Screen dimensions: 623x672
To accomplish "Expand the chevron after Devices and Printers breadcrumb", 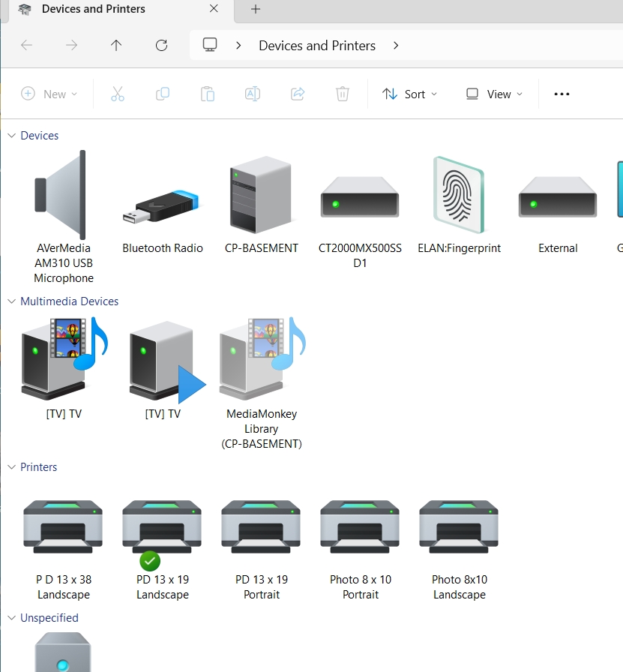I will coord(396,46).
